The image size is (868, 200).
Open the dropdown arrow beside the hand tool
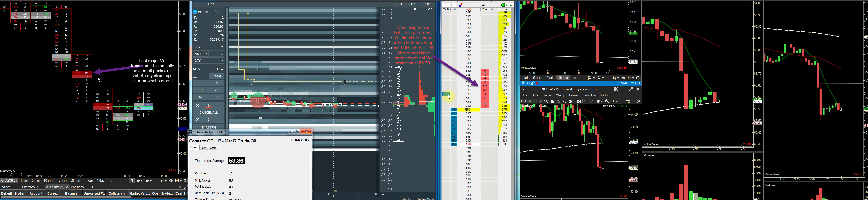602,101
